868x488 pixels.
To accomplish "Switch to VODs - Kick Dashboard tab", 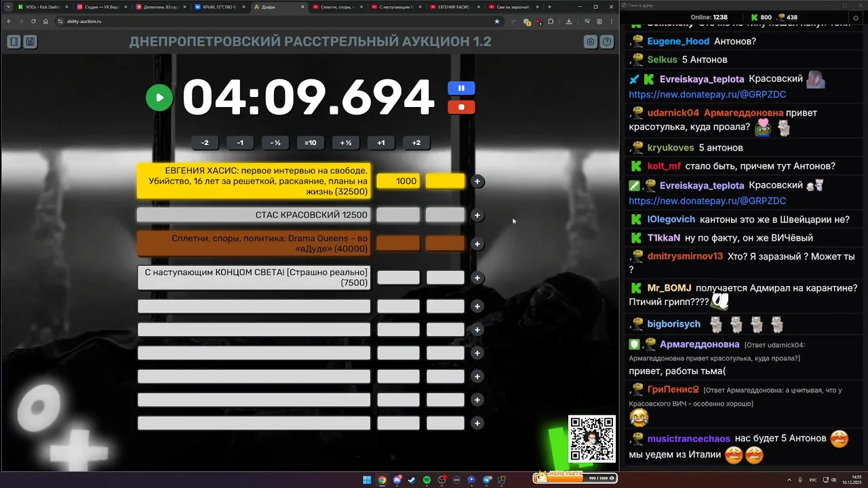I will [43, 7].
